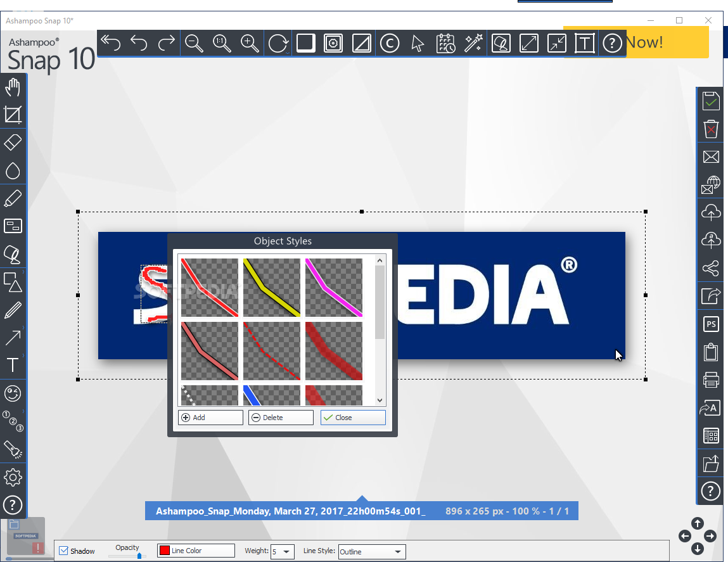Upload capture to cloud
This screenshot has height=562, width=728.
click(711, 212)
